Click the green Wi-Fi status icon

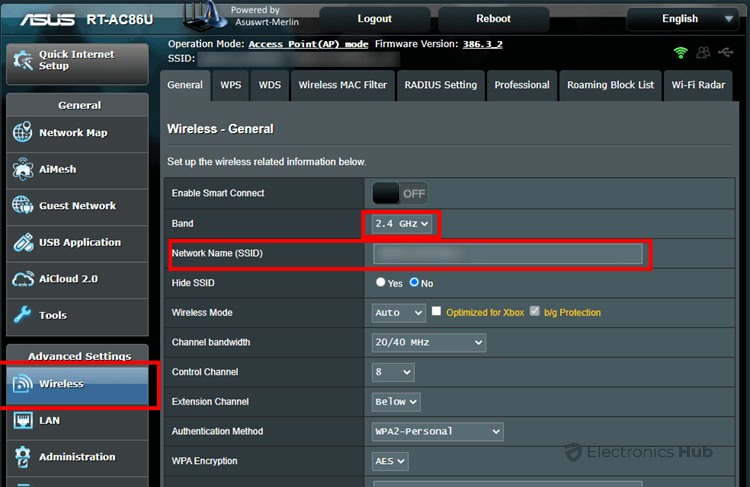point(681,52)
